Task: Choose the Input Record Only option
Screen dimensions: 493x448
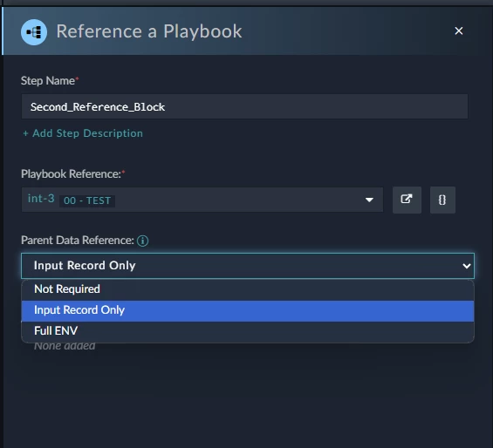Action: [x=248, y=310]
